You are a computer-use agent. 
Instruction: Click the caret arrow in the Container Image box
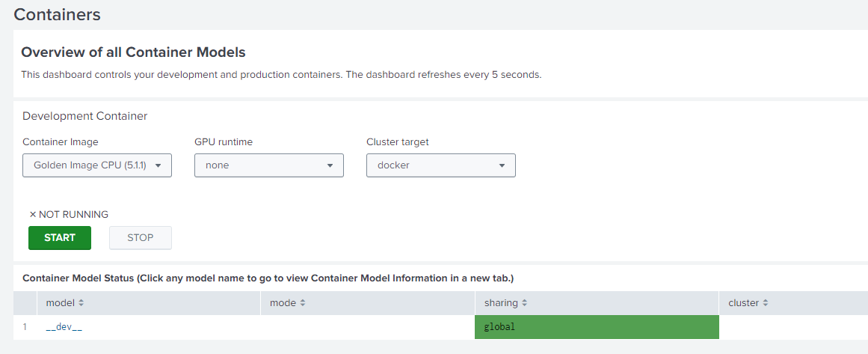pos(158,165)
